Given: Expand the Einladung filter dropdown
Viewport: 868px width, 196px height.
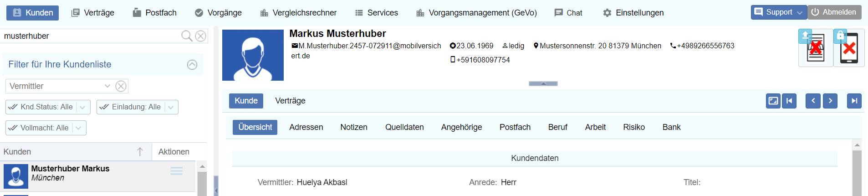Looking at the screenshot, I should click(171, 107).
